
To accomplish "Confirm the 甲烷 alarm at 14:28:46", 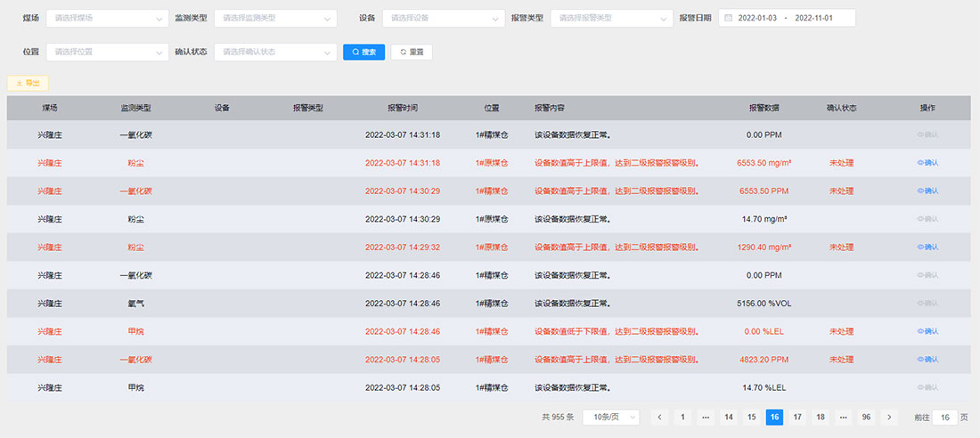I will [927, 331].
